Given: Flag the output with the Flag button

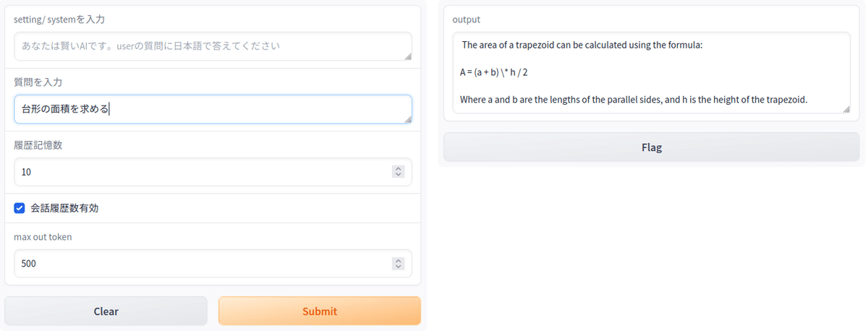Looking at the screenshot, I should [651, 147].
